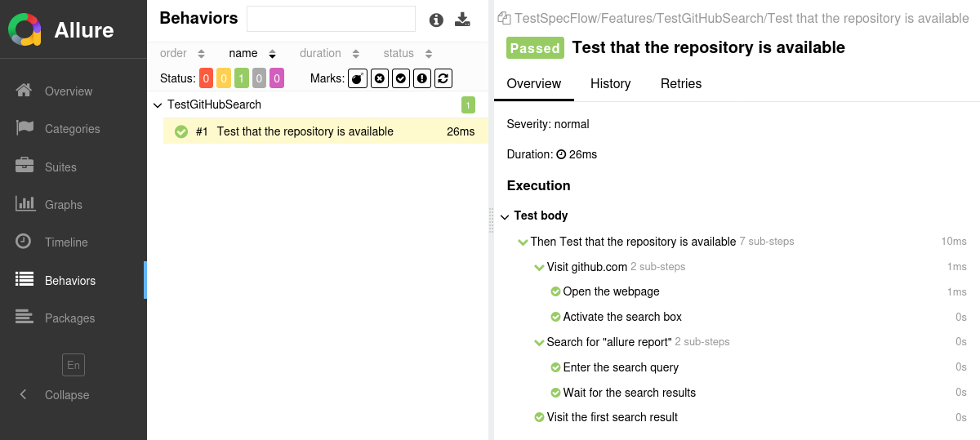Collapse Then Test that the repository step
Viewport: 980px width, 440px height.
[x=523, y=242]
